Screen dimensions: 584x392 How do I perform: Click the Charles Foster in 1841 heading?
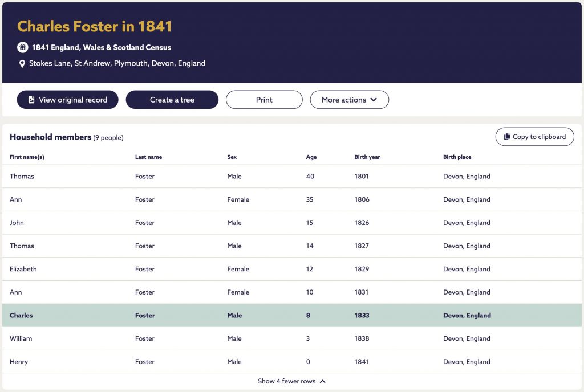[94, 26]
